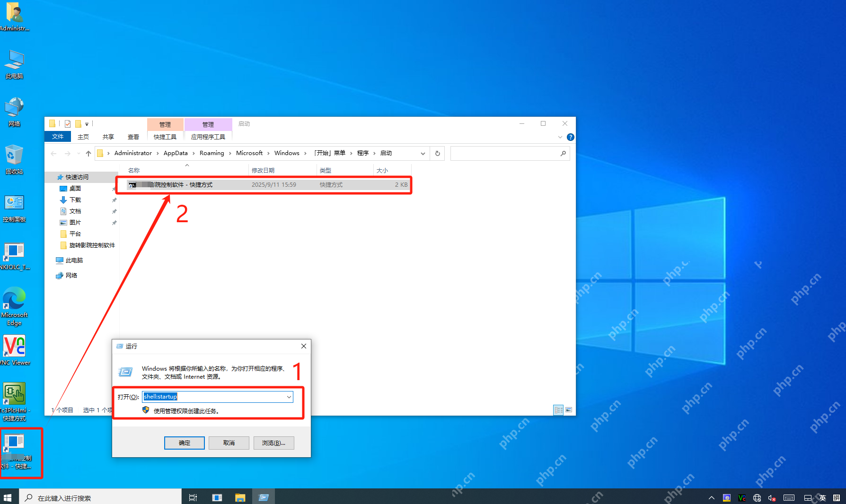Screen dimensions: 846x504
Task: Expand the explorer address history dropdown
Action: pyautogui.click(x=423, y=153)
